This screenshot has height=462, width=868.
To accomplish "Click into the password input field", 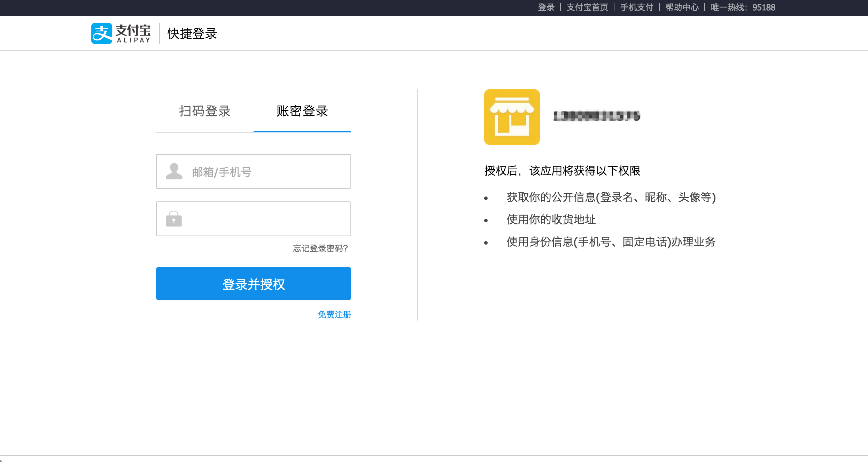I will coord(265,219).
